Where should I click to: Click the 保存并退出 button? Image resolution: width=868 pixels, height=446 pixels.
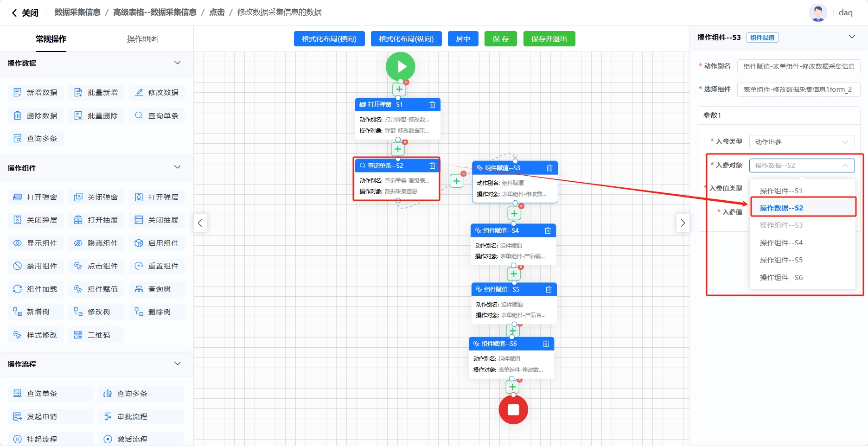point(549,39)
